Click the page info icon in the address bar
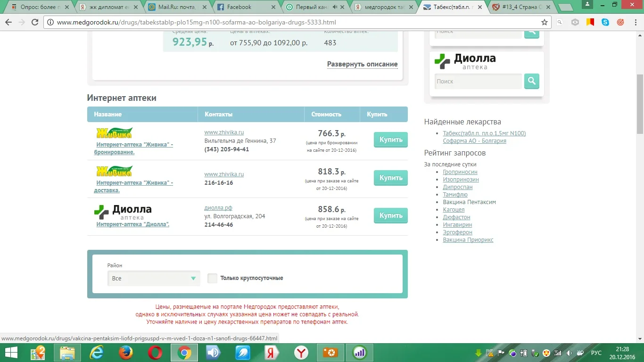This screenshot has width=644, height=362. (x=50, y=22)
